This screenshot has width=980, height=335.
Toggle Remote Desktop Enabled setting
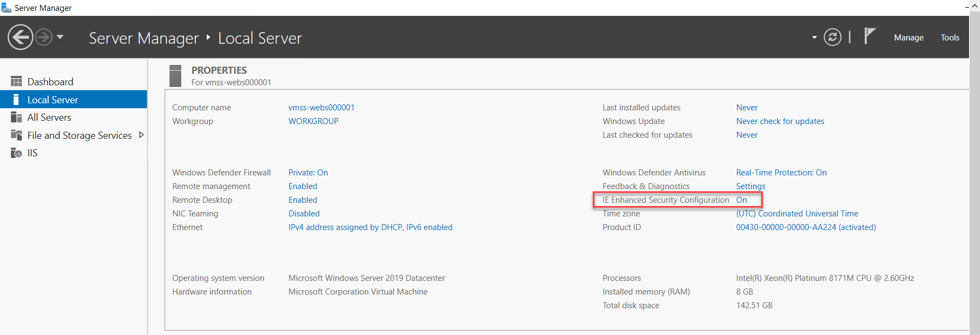pos(302,200)
